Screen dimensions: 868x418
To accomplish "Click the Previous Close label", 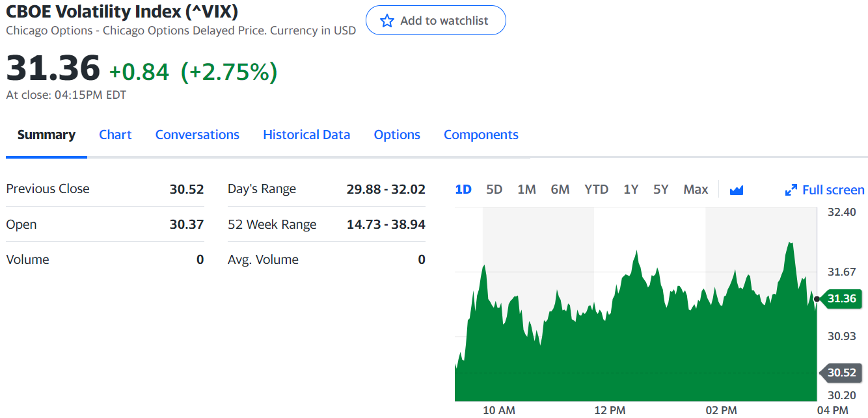I will [x=48, y=189].
